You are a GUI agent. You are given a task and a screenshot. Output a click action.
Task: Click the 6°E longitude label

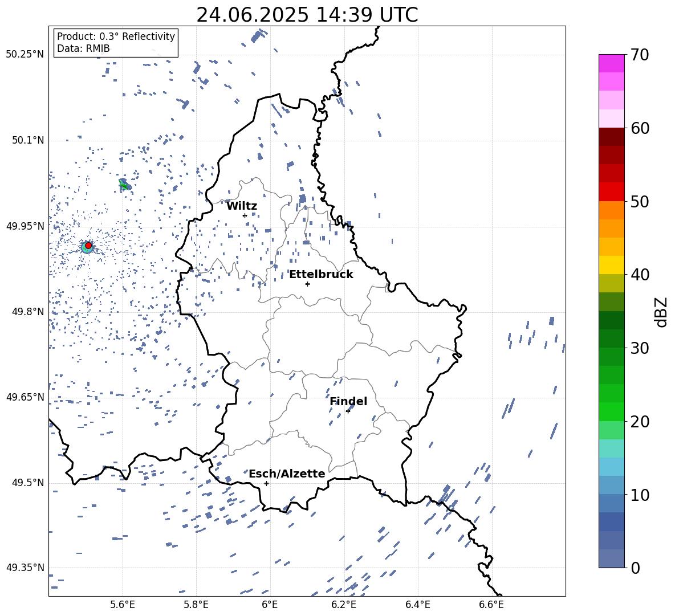[x=270, y=605]
